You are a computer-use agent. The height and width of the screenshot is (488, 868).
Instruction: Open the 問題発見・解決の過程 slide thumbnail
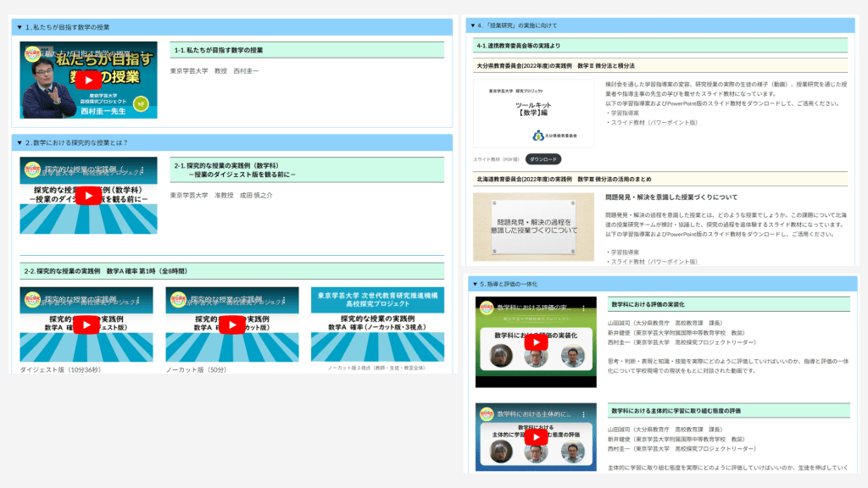(533, 226)
